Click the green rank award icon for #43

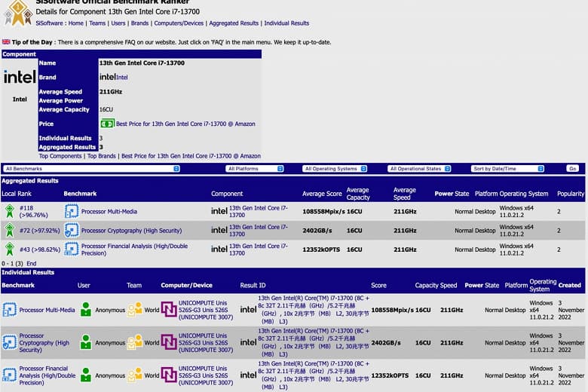tap(9, 250)
